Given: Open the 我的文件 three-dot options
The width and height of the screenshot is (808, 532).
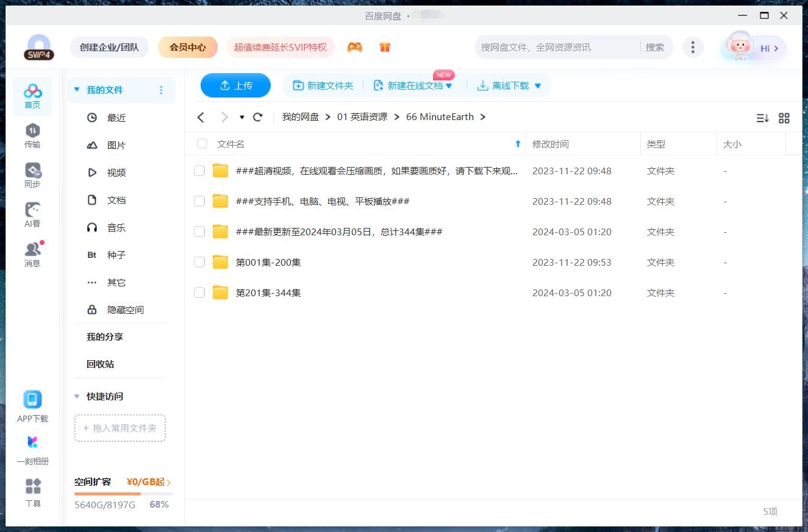Looking at the screenshot, I should 161,90.
